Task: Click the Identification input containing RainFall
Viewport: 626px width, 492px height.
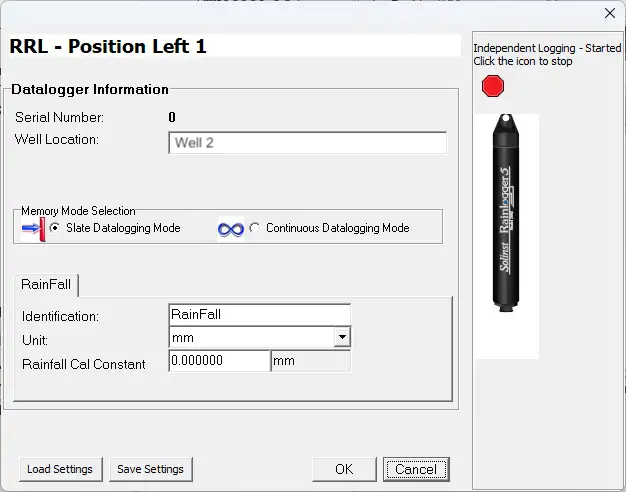Action: tap(260, 314)
